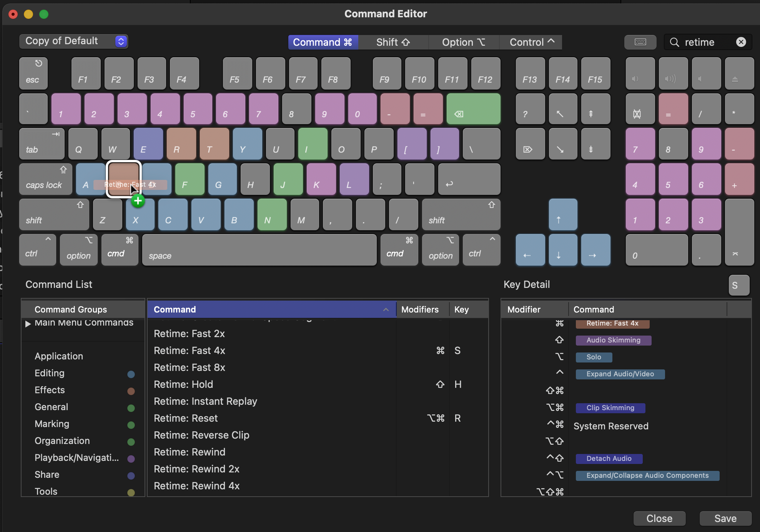
Task: Clear the retime search field
Action: [741, 42]
